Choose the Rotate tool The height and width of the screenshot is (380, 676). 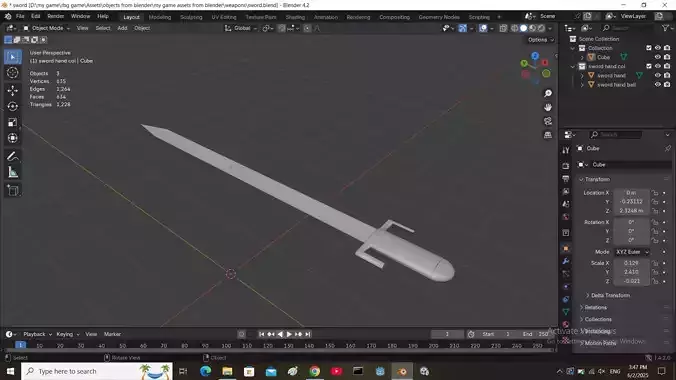[x=13, y=106]
